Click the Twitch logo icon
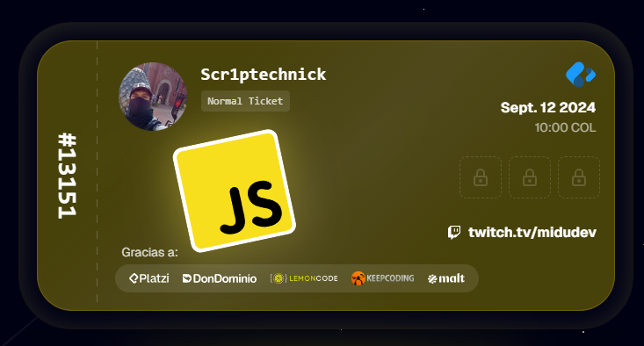 pos(454,233)
